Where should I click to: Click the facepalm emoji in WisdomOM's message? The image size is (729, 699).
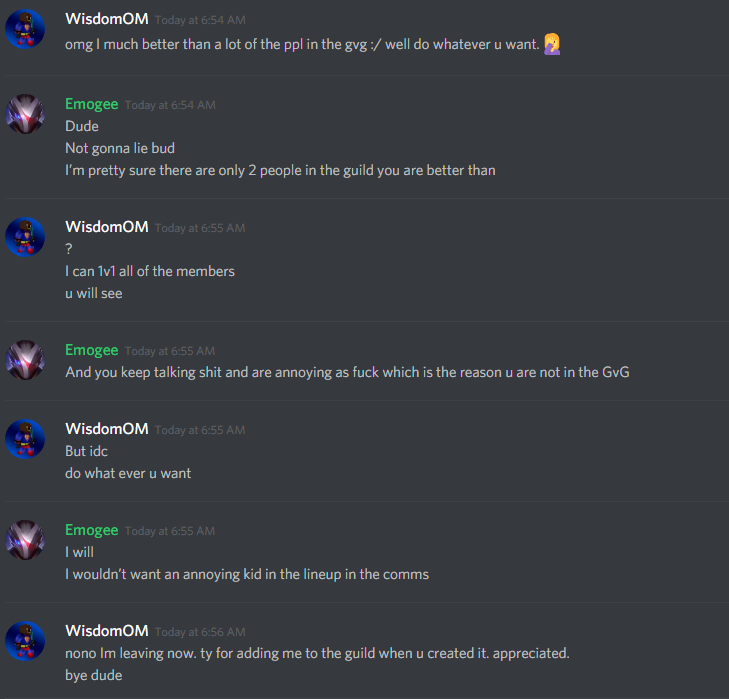tap(552, 44)
